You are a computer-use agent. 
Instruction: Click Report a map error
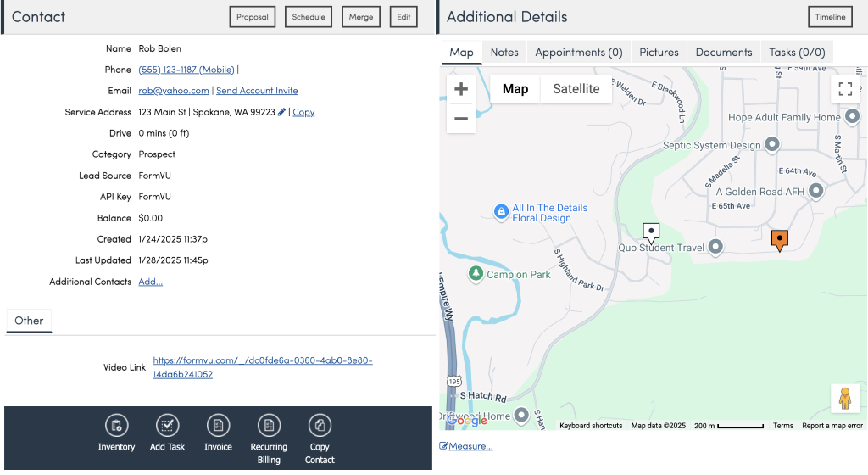point(832,426)
